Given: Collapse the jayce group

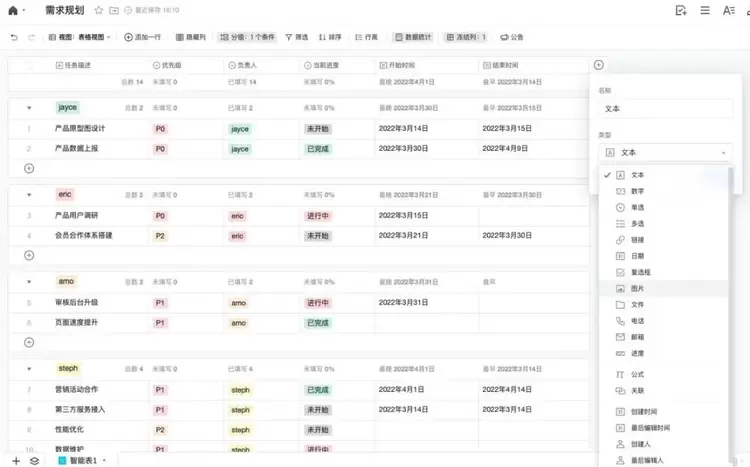Looking at the screenshot, I should [x=29, y=108].
